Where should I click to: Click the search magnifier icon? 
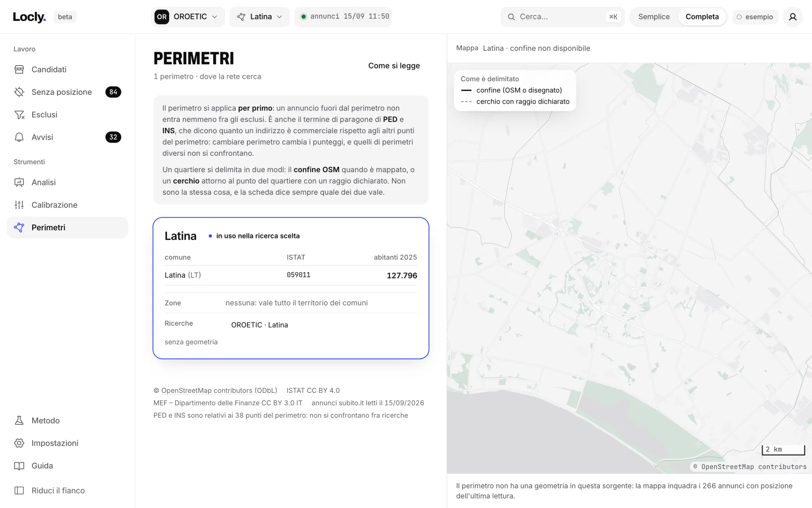point(511,17)
